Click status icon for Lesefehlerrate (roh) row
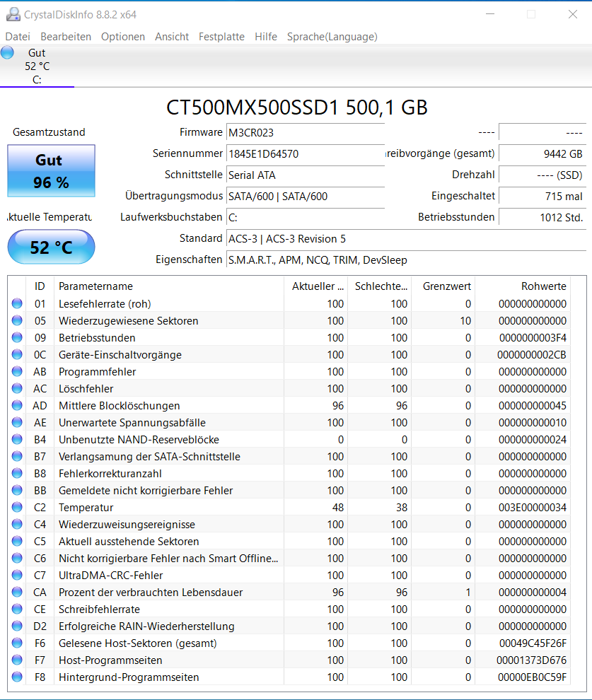 point(17,303)
